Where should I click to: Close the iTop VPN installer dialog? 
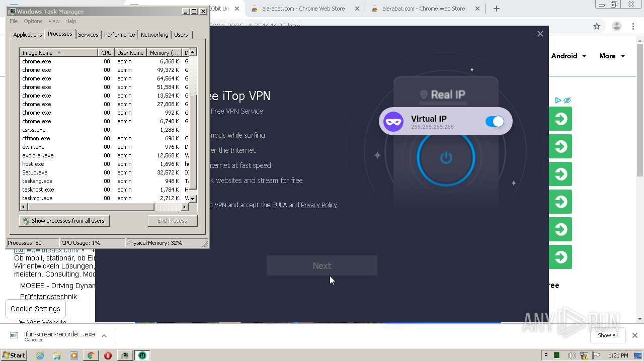pos(540,34)
